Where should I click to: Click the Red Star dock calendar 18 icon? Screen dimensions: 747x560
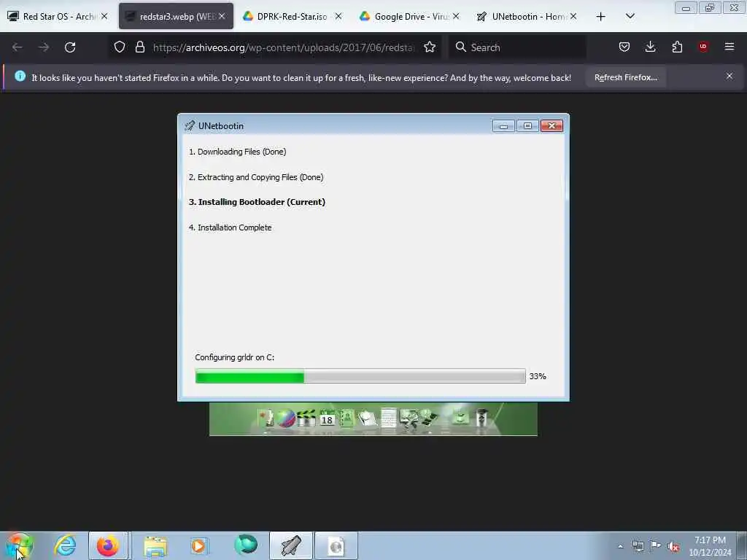[x=327, y=418]
